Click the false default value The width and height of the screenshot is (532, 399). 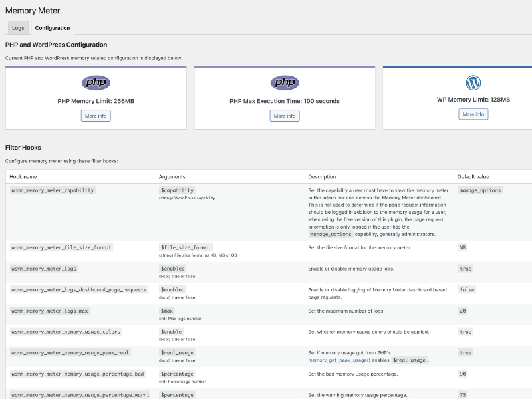pyautogui.click(x=467, y=290)
